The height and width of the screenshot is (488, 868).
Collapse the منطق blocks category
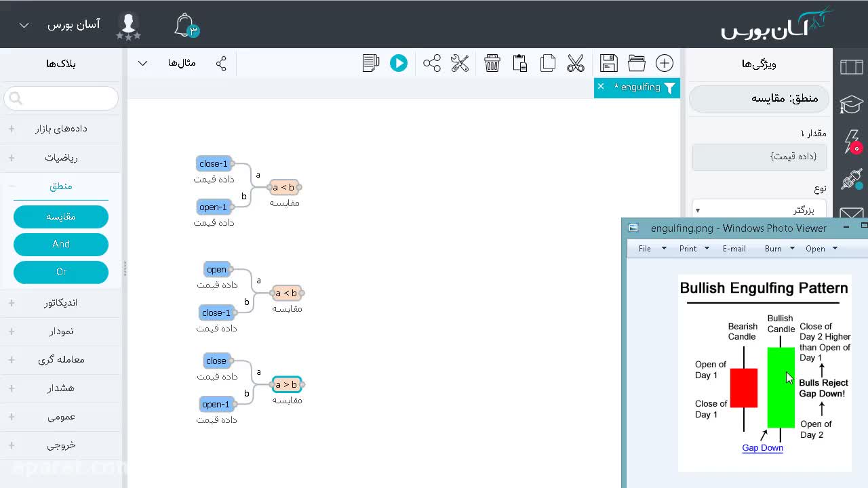tap(61, 186)
